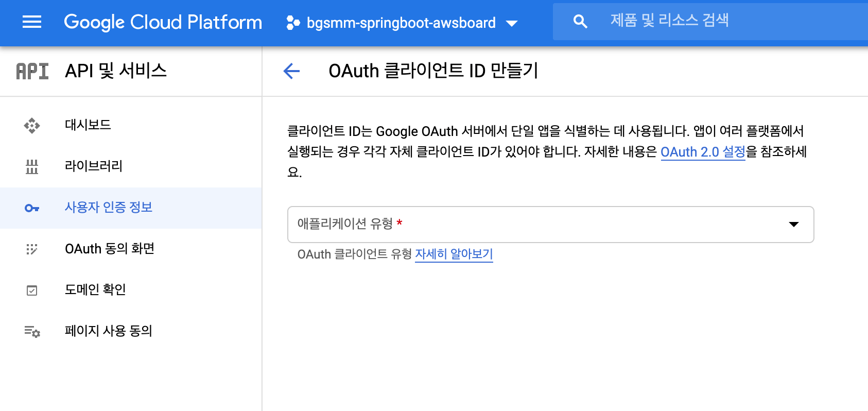The width and height of the screenshot is (868, 411).
Task: Select 사용자 인증 정보 in sidebar
Action: click(109, 208)
